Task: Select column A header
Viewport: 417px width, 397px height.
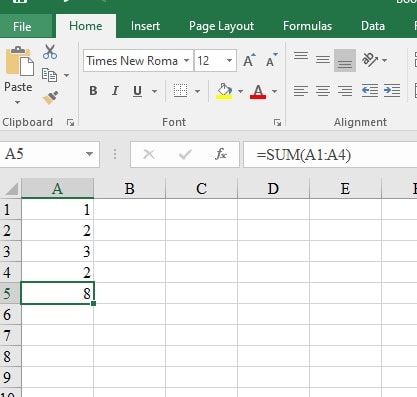Action: pos(57,189)
